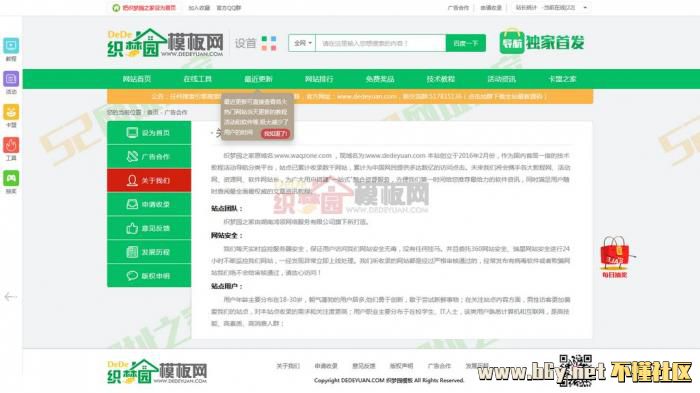
Task: Open the 意见反馈 thumbs-up sidebar item
Action: tap(149, 228)
